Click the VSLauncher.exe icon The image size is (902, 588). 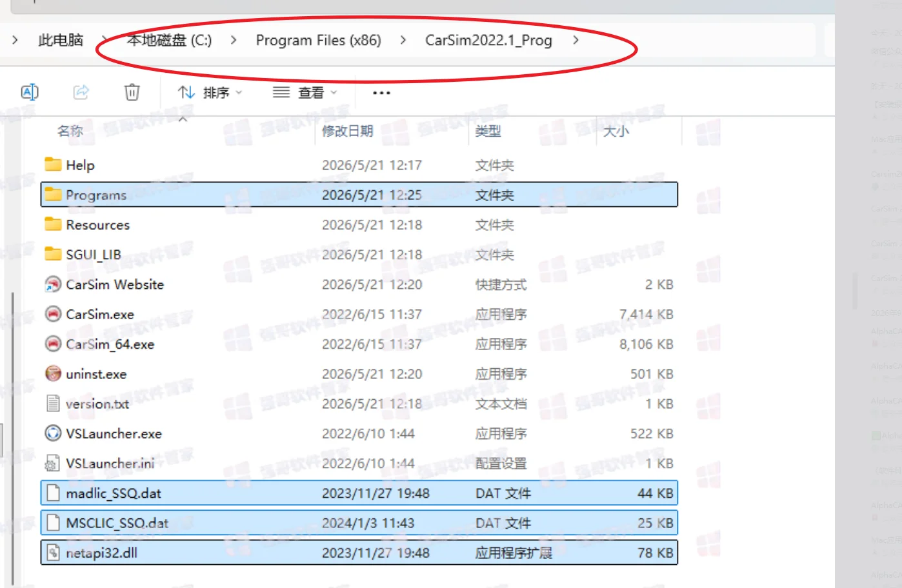(53, 433)
